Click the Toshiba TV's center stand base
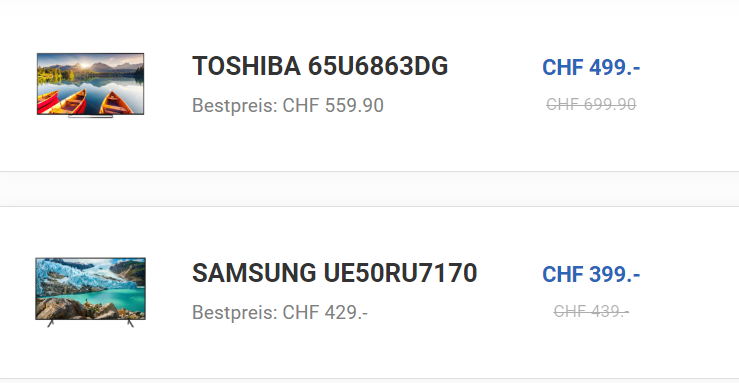The height and width of the screenshot is (383, 739). 90,116
